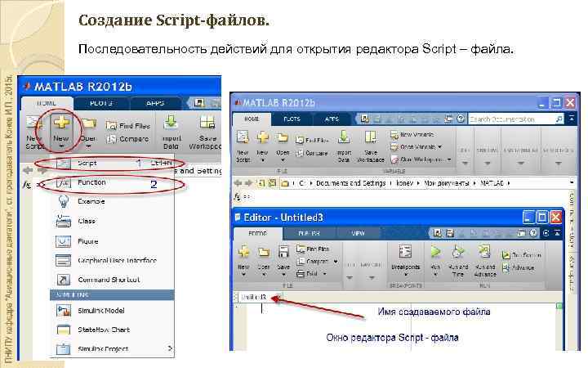The width and height of the screenshot is (588, 368).
Task: Click Import Data beside the open New menu
Action: click(x=171, y=132)
